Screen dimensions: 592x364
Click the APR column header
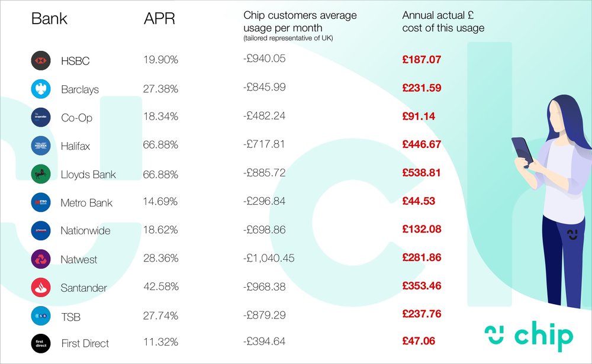159,18
